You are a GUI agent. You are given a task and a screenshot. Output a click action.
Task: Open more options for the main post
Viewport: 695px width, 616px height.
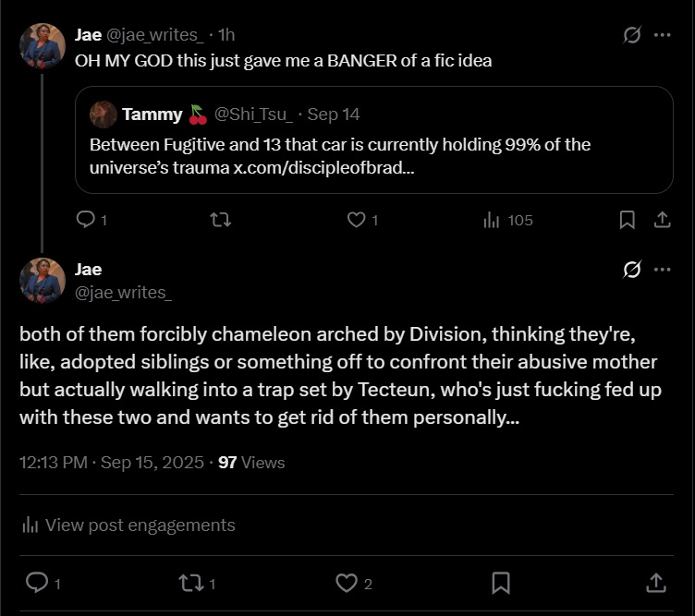tap(662, 270)
